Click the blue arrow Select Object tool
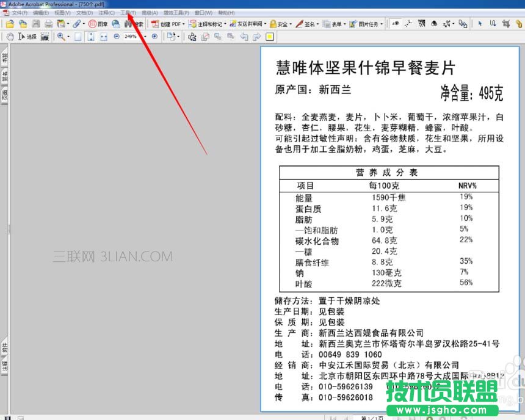This screenshot has height=420, width=525. [480, 24]
